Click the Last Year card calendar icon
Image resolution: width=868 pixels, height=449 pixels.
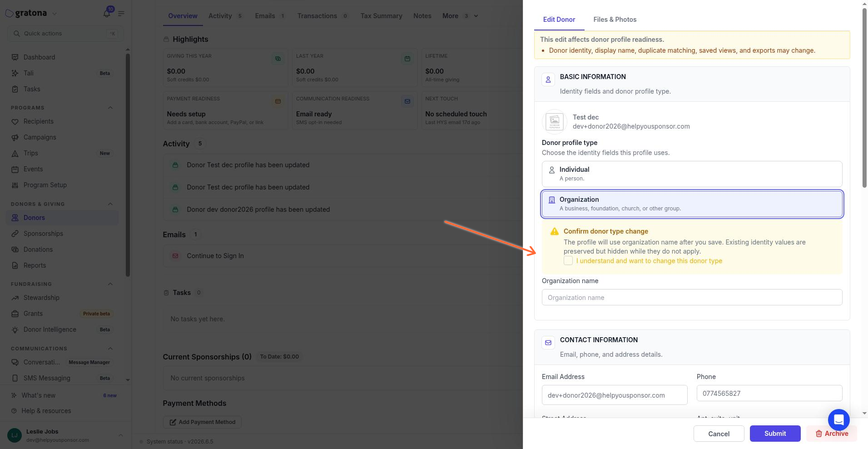pyautogui.click(x=407, y=59)
